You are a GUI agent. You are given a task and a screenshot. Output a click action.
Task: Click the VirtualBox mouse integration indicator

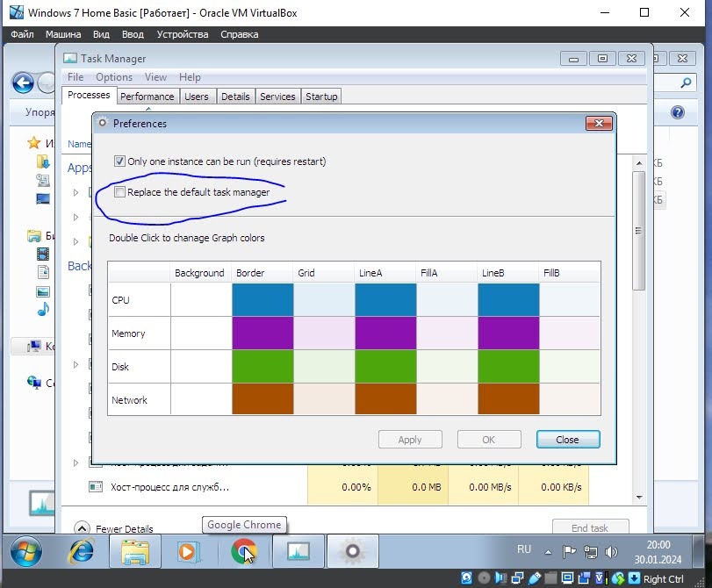coord(617,578)
